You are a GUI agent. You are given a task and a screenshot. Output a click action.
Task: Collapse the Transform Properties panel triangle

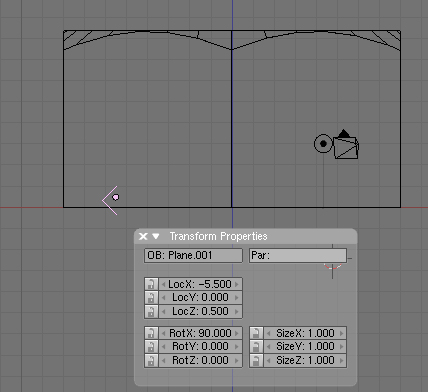pyautogui.click(x=156, y=236)
